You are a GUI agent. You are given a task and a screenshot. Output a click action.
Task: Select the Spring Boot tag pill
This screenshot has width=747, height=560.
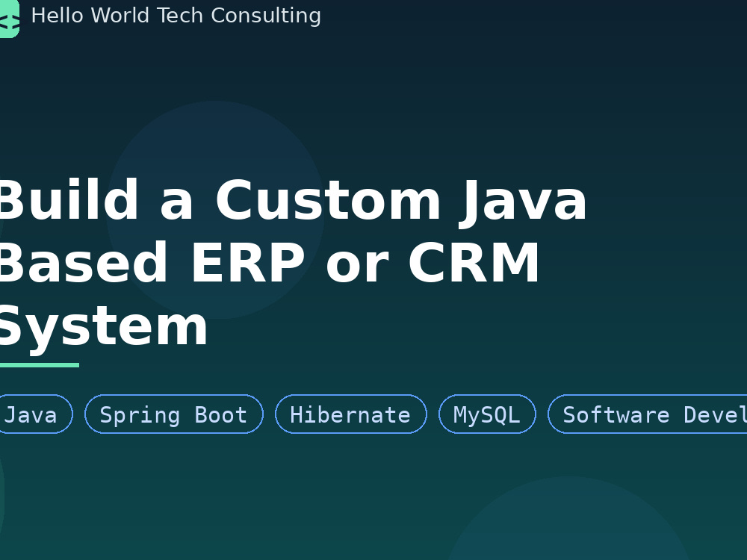[x=174, y=414]
